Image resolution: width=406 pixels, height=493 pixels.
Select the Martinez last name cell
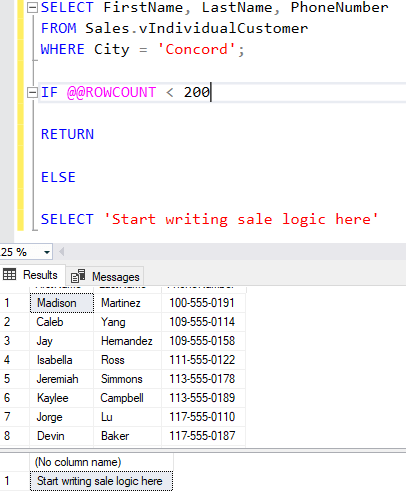(x=128, y=303)
